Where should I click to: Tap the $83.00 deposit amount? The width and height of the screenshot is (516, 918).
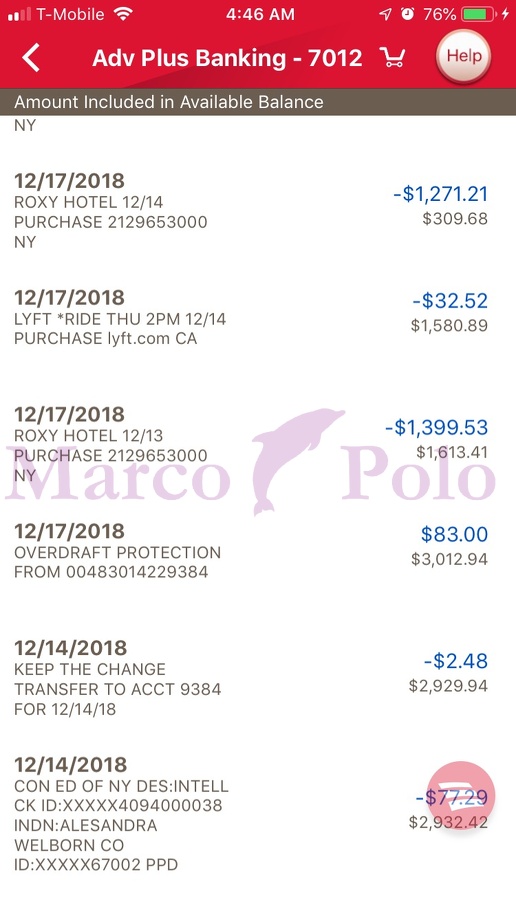455,534
